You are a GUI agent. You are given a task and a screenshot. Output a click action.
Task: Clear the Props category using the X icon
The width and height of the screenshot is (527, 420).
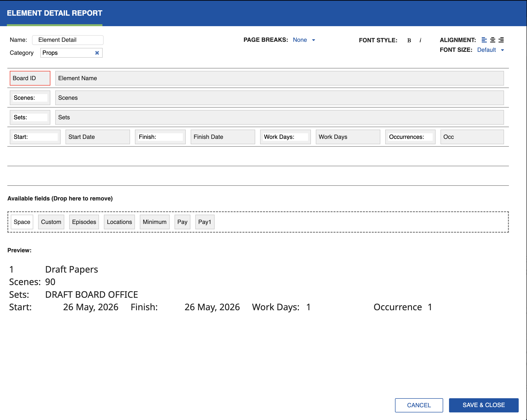tap(97, 53)
